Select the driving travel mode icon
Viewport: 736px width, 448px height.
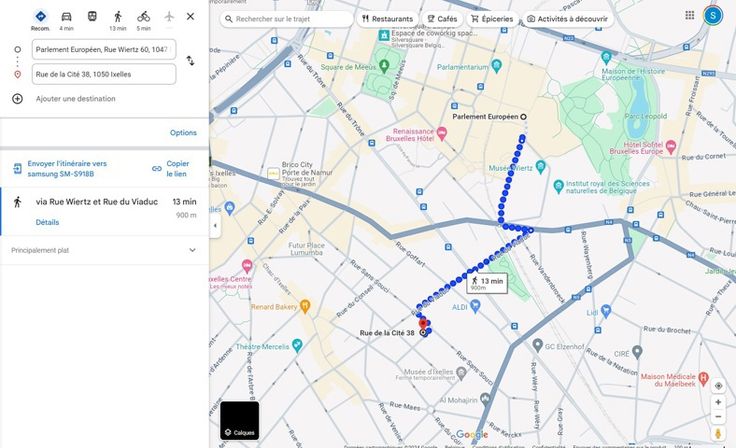pos(66,17)
